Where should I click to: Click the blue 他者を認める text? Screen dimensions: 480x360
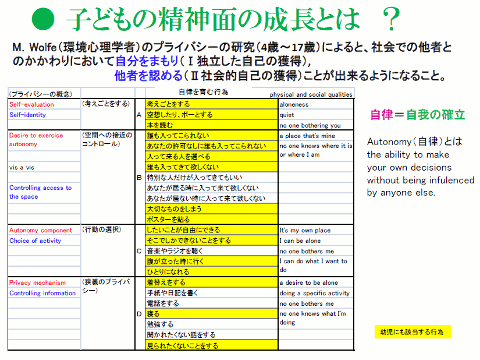149,75
